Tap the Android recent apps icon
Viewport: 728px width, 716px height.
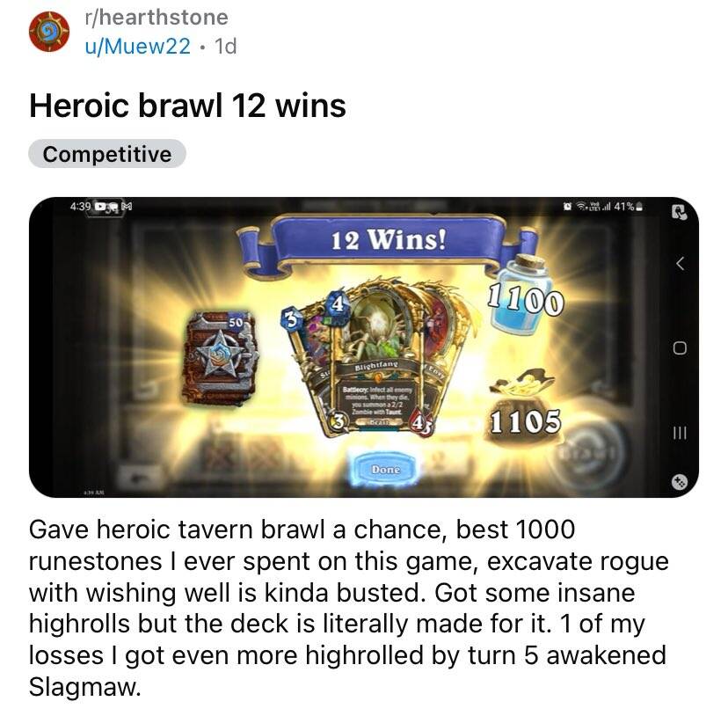pyautogui.click(x=680, y=433)
